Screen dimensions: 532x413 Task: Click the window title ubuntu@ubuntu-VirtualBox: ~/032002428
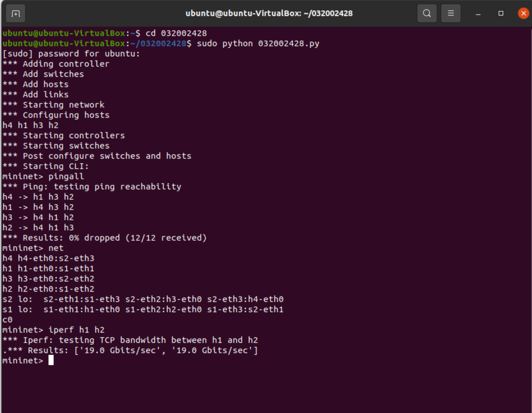(269, 14)
